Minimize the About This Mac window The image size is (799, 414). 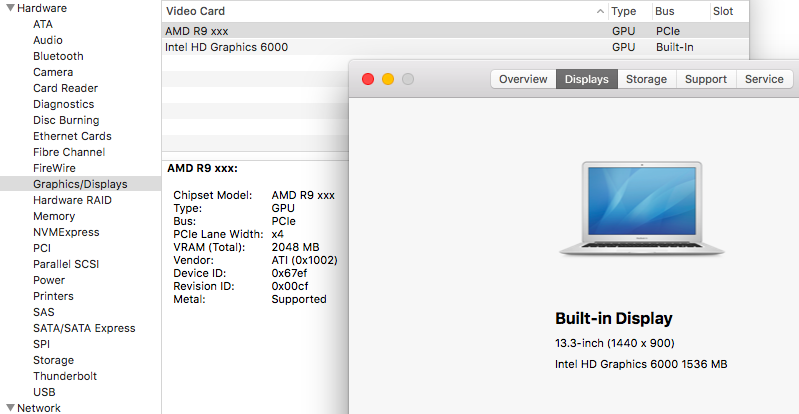388,79
